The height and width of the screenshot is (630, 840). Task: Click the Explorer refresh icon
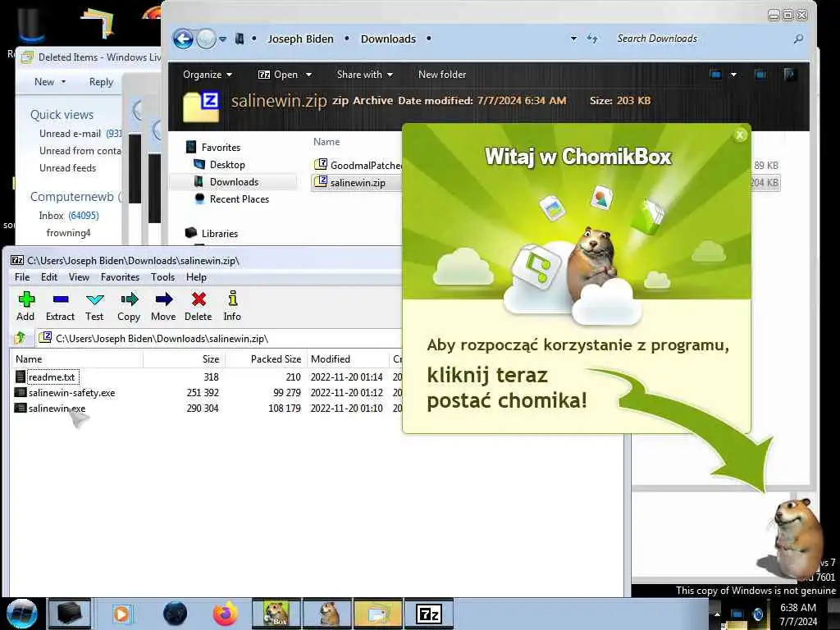click(x=592, y=39)
